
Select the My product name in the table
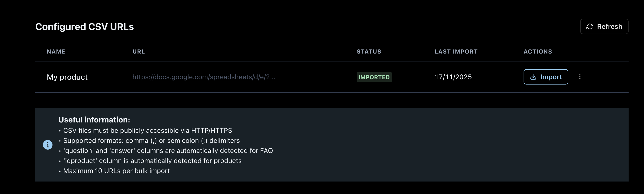click(67, 77)
